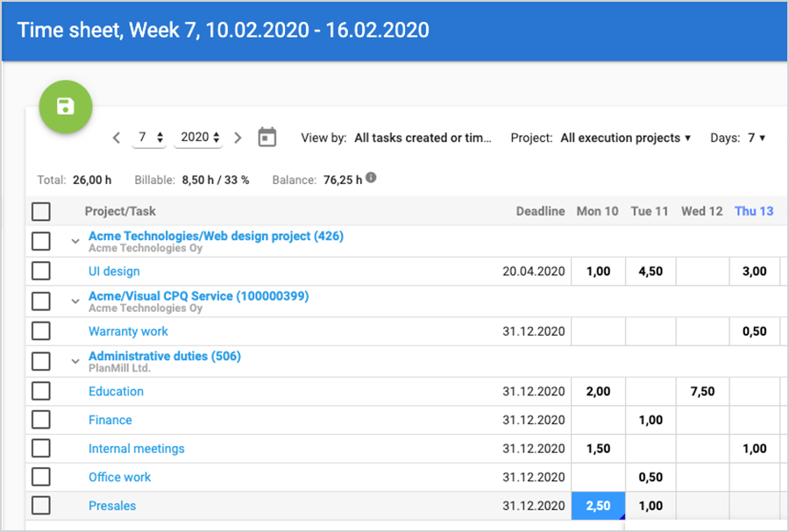Image resolution: width=789 pixels, height=532 pixels.
Task: Open the Finance task link
Action: point(110,420)
